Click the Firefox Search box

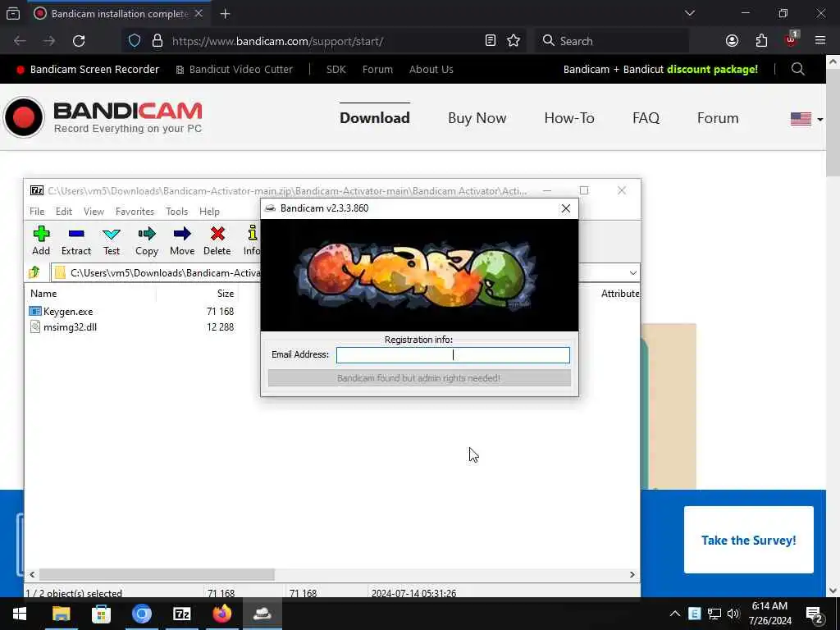click(x=612, y=41)
